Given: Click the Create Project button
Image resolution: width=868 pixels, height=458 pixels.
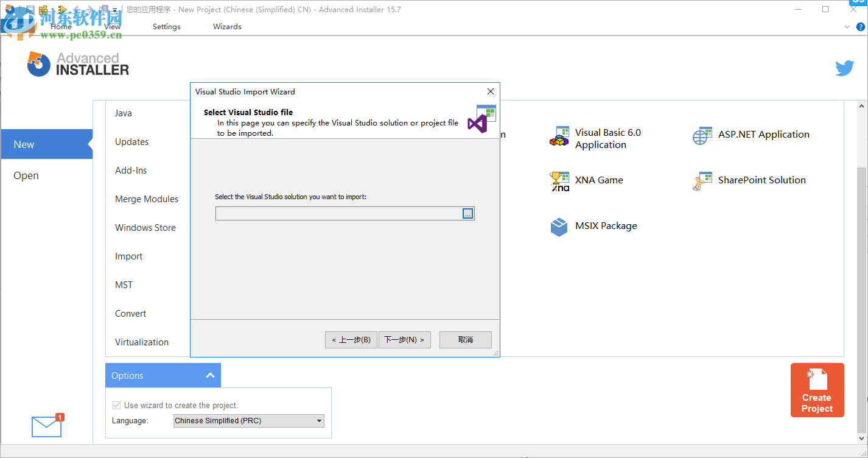Looking at the screenshot, I should pyautogui.click(x=817, y=390).
